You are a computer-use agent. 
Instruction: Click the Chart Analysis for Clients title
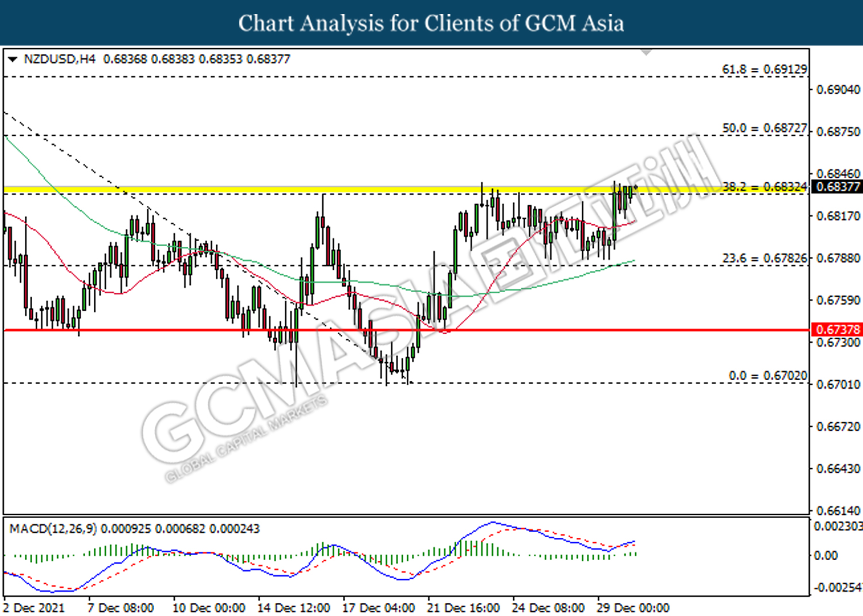click(x=431, y=23)
